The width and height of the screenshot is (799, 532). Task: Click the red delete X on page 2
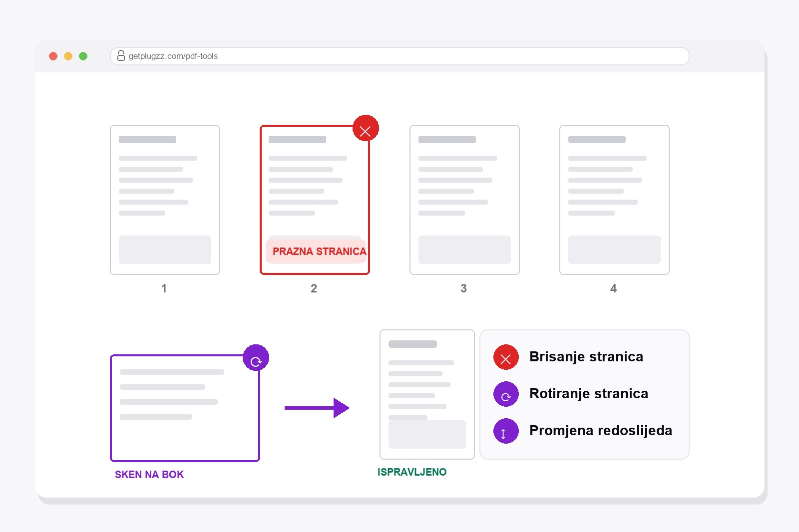[366, 128]
